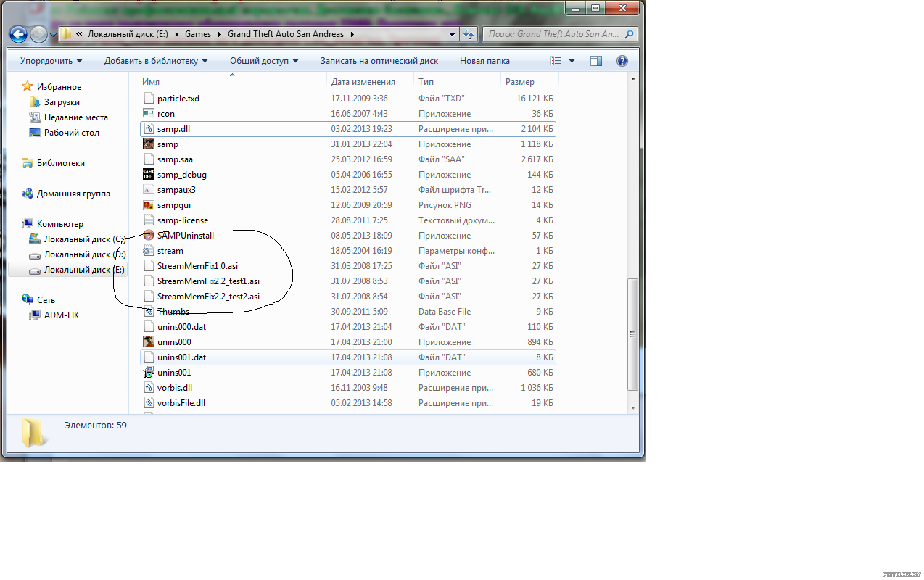Open the Общий доступ menu
The width and height of the screenshot is (924, 580).
click(x=264, y=61)
